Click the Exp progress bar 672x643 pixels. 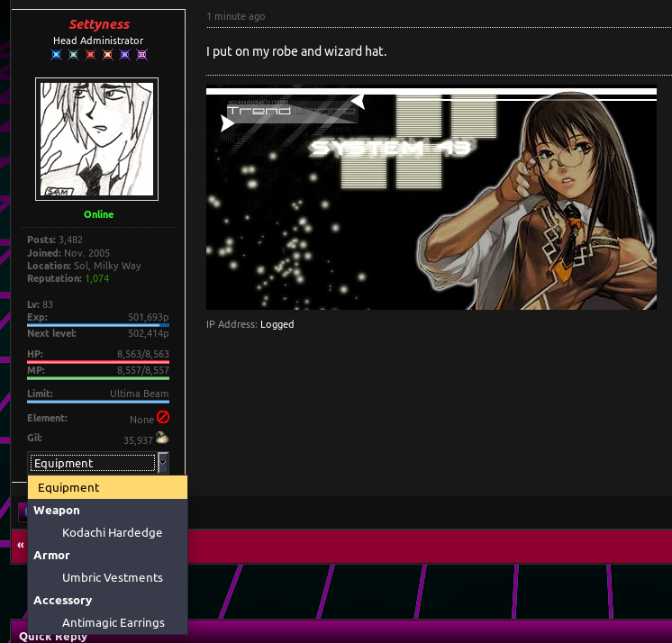click(98, 325)
